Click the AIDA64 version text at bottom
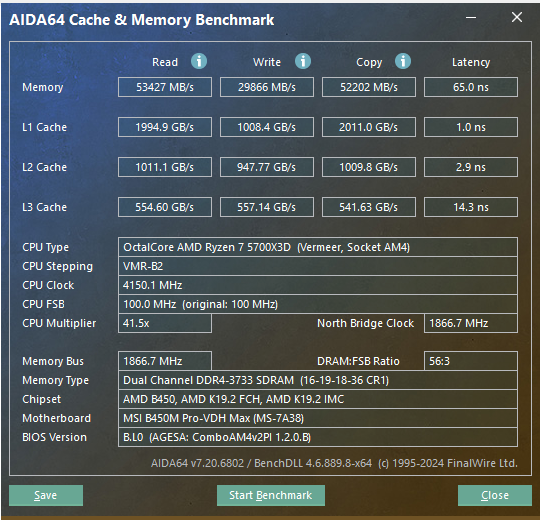540x520 pixels. point(334,463)
